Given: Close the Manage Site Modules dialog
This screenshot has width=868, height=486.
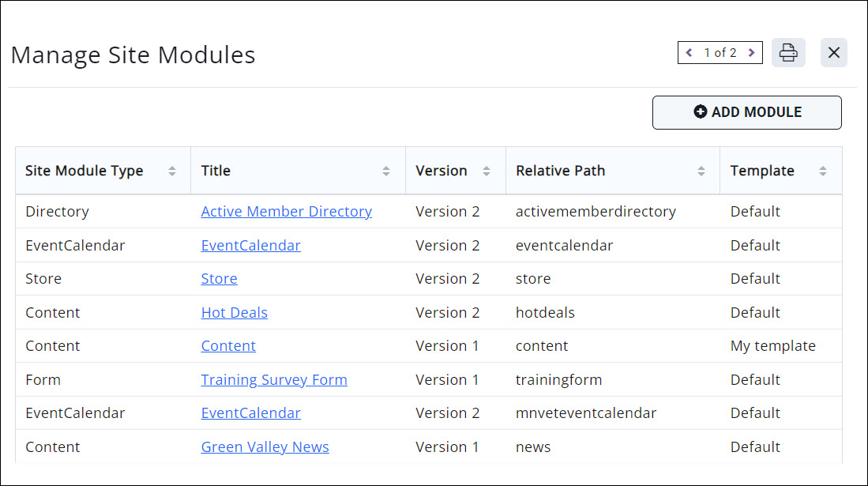Looking at the screenshot, I should click(833, 53).
